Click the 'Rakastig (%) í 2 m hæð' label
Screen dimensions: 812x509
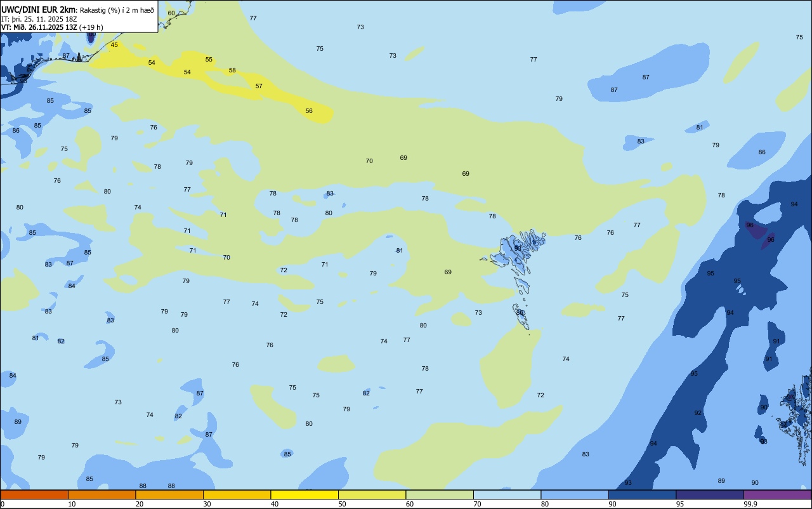click(117, 10)
